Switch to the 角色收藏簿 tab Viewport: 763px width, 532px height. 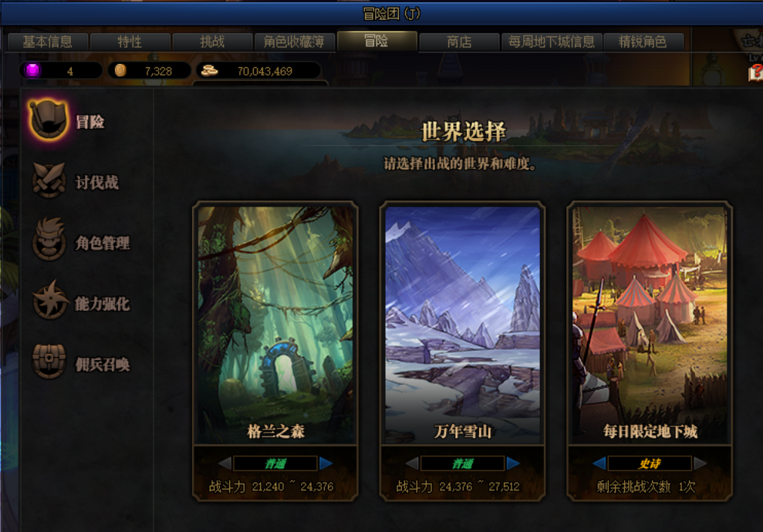coord(294,42)
